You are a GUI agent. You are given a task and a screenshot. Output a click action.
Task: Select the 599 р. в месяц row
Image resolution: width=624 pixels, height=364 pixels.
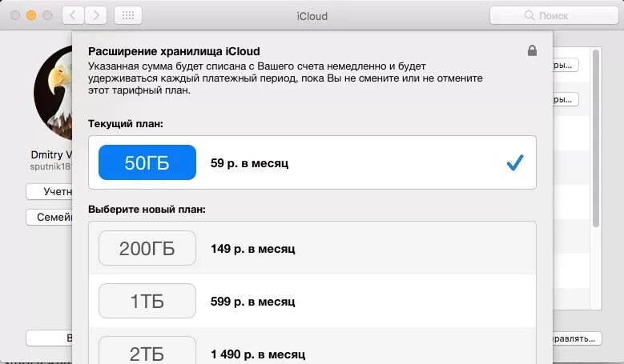tap(312, 301)
